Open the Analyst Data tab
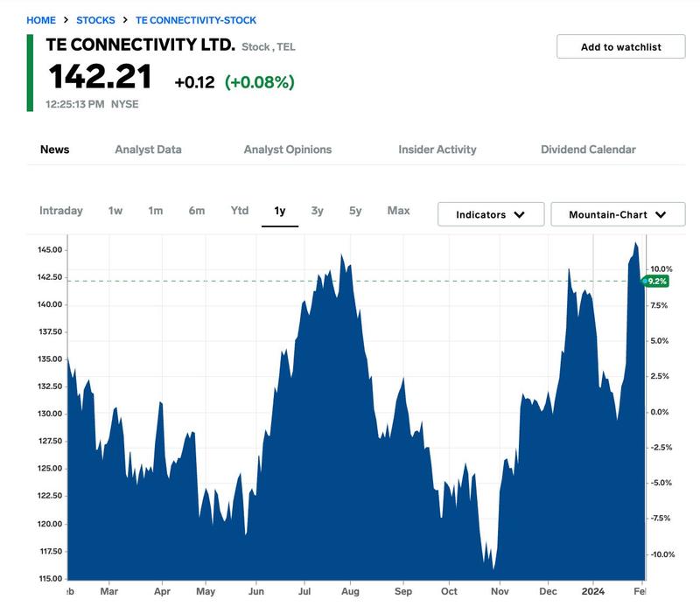The height and width of the screenshot is (613, 700). pyautogui.click(x=148, y=150)
